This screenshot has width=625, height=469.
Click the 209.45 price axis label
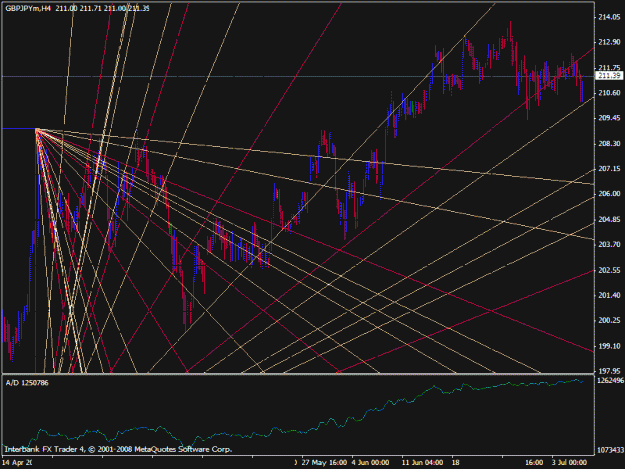click(x=609, y=118)
